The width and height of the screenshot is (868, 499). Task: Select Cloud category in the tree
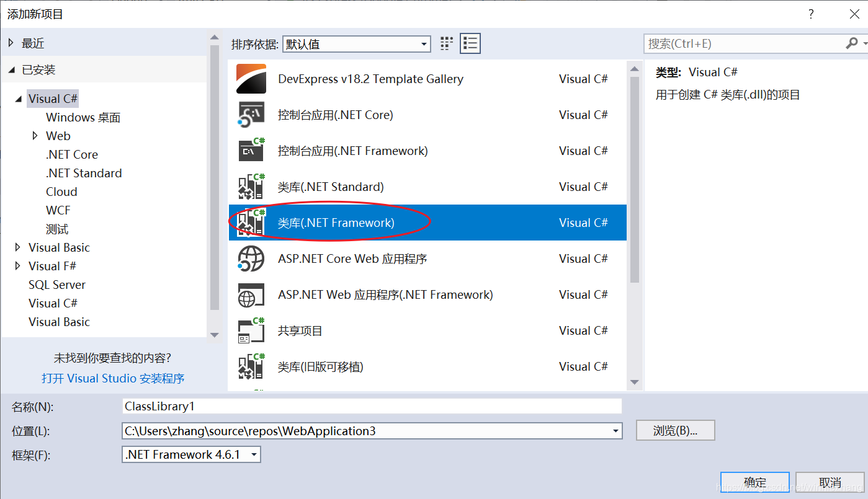tap(61, 192)
